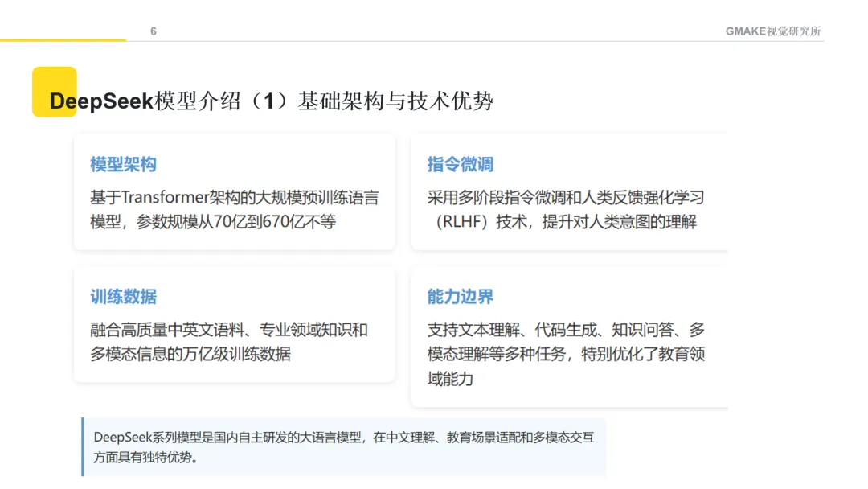Click the 'GMAKE视觉研究所' header text
Screen dimensions: 868x489
773,31
